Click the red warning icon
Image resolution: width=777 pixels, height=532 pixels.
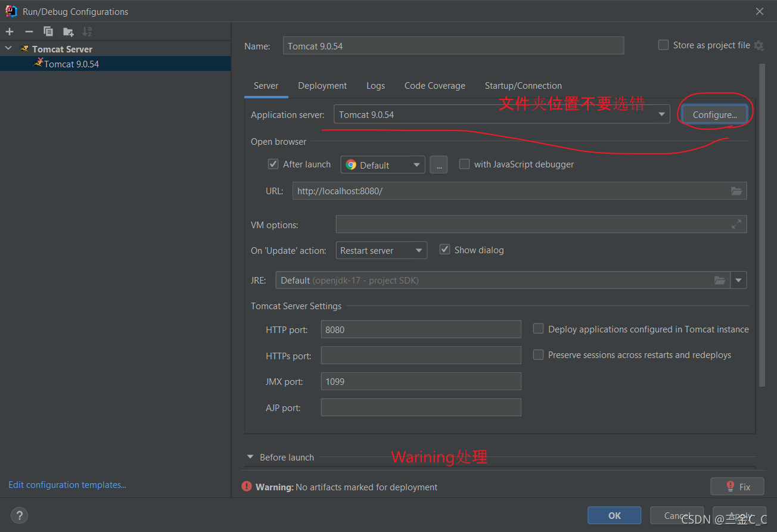pos(247,487)
